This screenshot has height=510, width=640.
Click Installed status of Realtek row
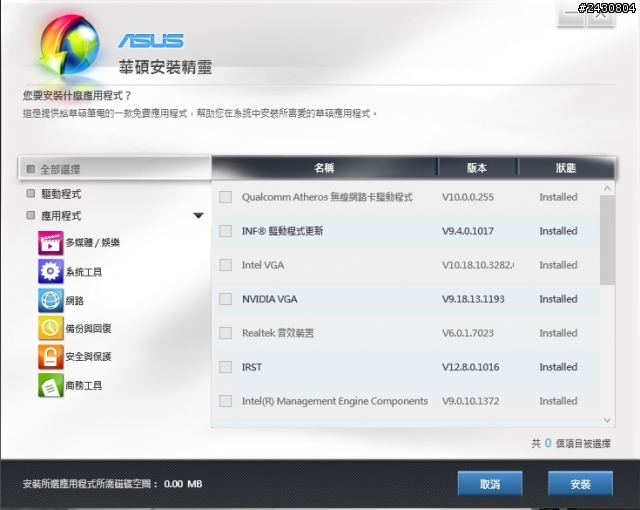(x=558, y=333)
